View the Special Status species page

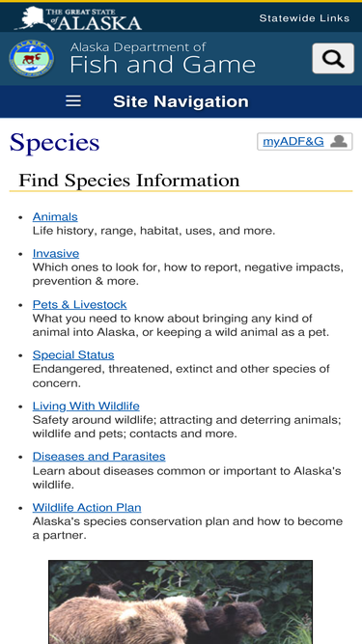[73, 354]
